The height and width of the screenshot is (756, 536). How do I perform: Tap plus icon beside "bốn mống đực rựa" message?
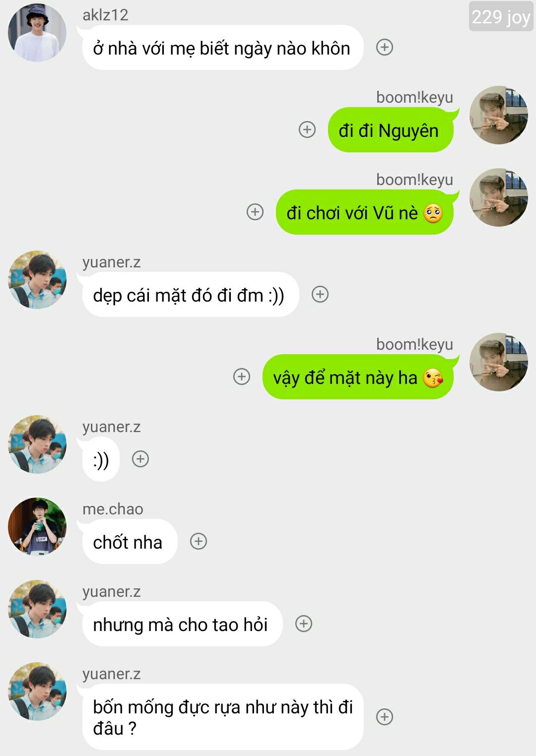pos(385,717)
